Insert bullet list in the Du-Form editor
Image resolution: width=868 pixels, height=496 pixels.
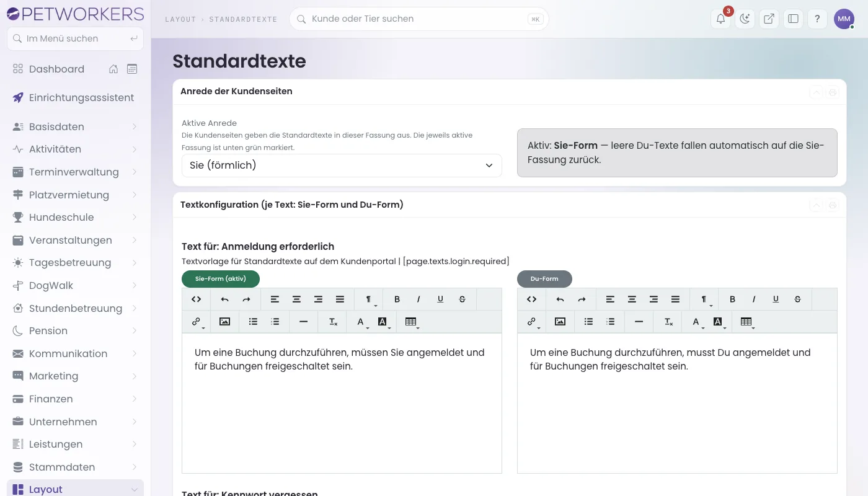588,322
